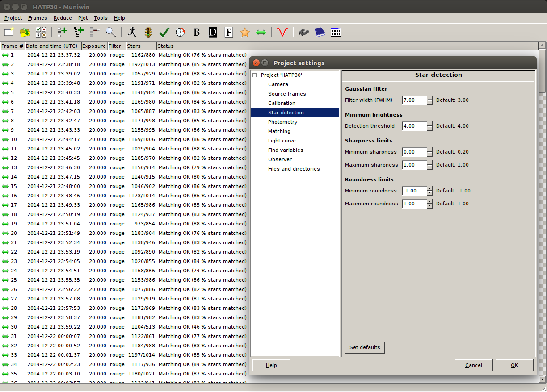This screenshot has width=547, height=392.
Task: Decrease Maximum sharpness with down arrow
Action: tap(430, 167)
